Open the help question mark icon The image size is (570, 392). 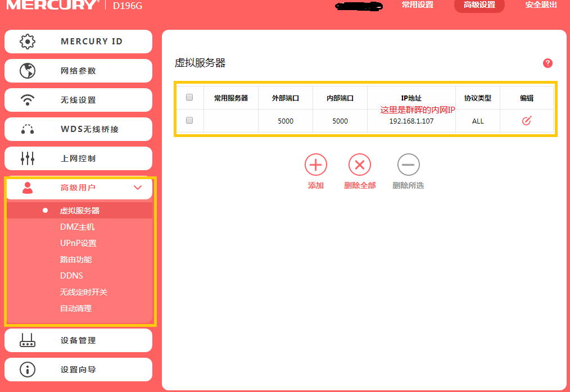pyautogui.click(x=548, y=63)
